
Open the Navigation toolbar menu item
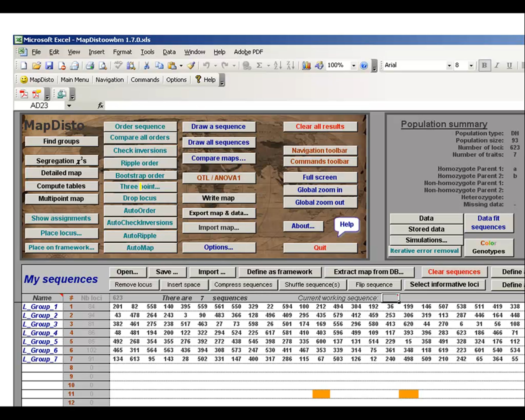click(x=110, y=80)
